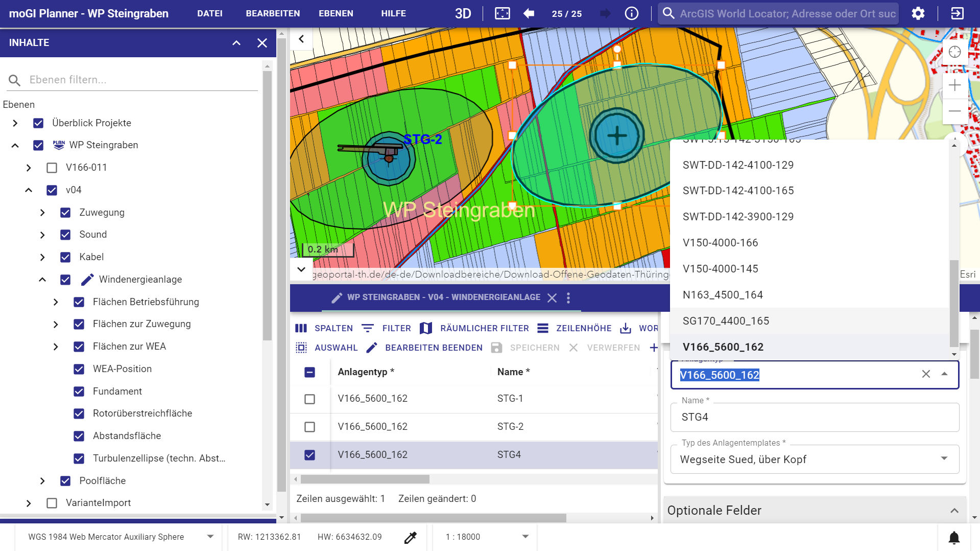Click Verwerfen button
Image resolution: width=980 pixels, height=551 pixels.
pyautogui.click(x=604, y=348)
